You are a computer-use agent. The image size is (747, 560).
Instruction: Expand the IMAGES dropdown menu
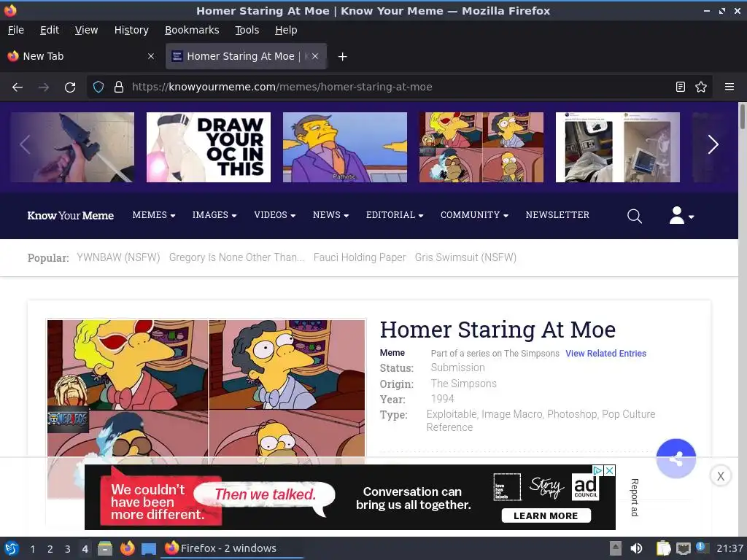coord(214,215)
